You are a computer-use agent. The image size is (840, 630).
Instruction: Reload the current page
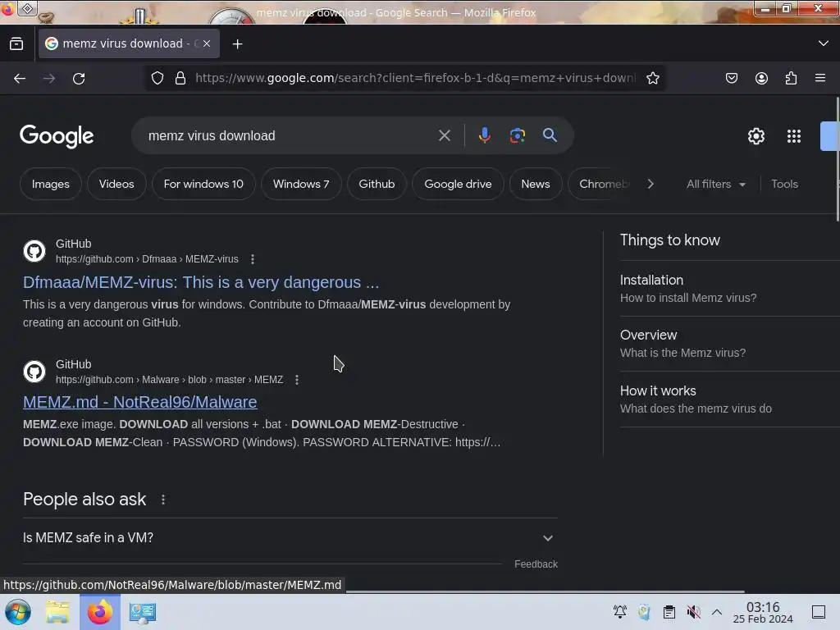click(79, 79)
